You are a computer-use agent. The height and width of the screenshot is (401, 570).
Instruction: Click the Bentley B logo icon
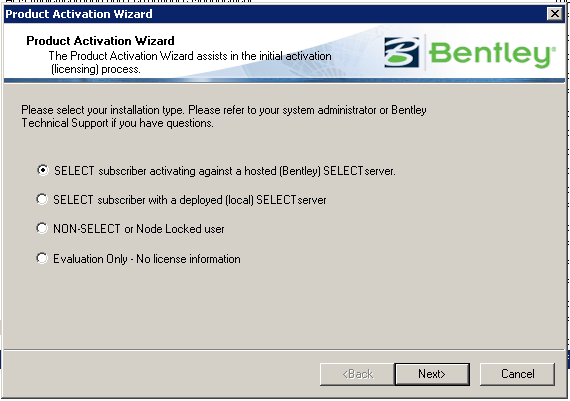pos(402,52)
